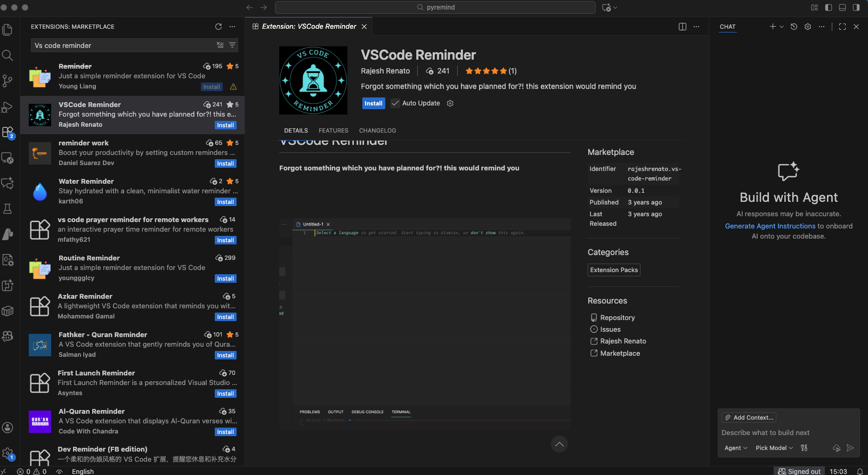Switch to the CHANGELOG tab
The height and width of the screenshot is (475, 868).
coord(378,130)
